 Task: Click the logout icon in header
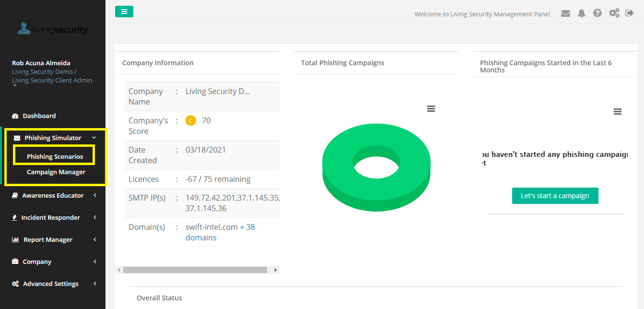(630, 13)
